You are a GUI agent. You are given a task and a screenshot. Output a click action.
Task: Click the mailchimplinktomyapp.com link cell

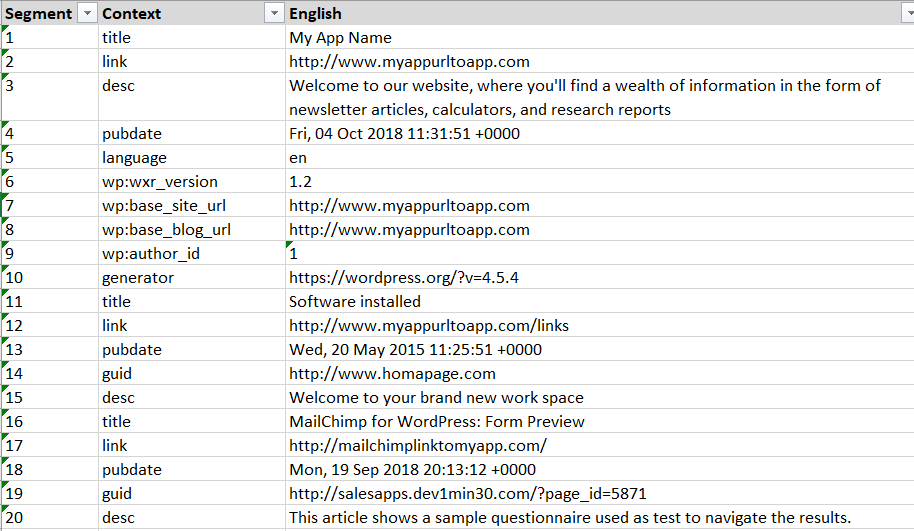pyautogui.click(x=418, y=446)
